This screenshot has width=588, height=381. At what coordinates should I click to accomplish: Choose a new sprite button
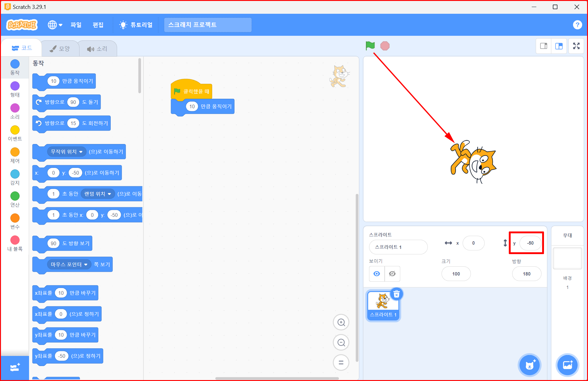pyautogui.click(x=530, y=365)
